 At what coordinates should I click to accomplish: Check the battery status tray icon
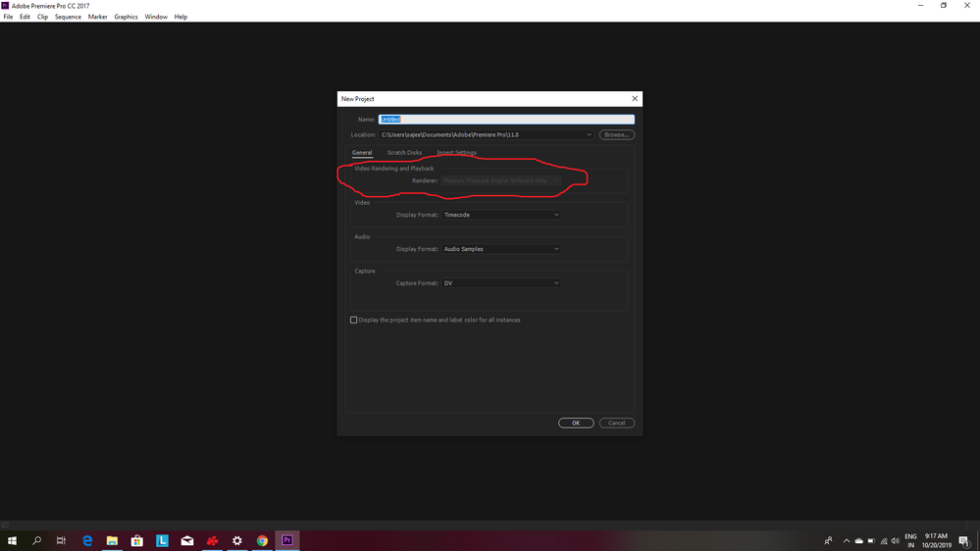871,541
